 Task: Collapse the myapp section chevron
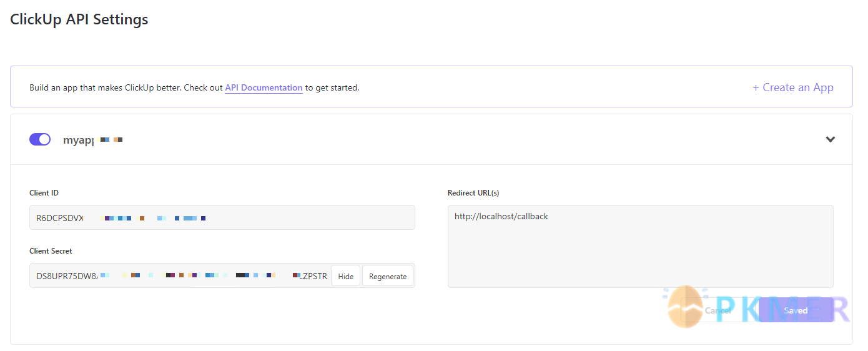point(830,139)
